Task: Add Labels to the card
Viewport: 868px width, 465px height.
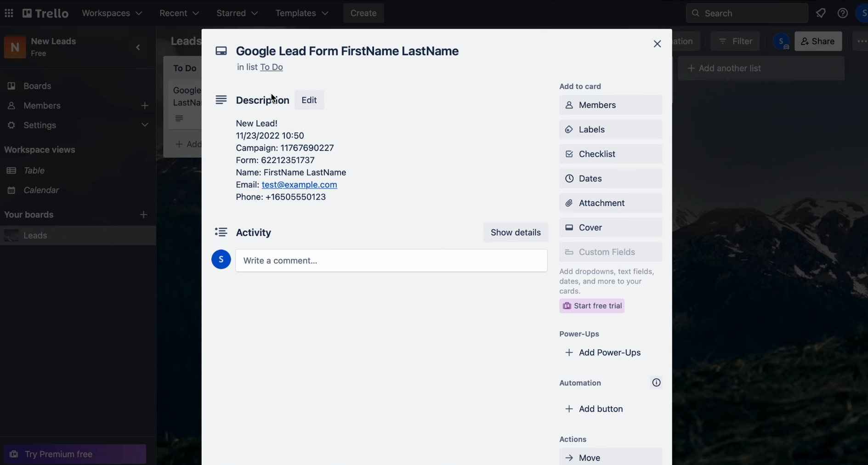Action: click(611, 130)
